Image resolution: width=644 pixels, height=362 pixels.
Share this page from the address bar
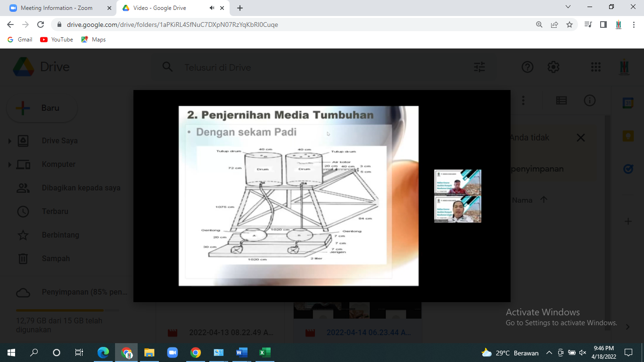tap(554, 25)
